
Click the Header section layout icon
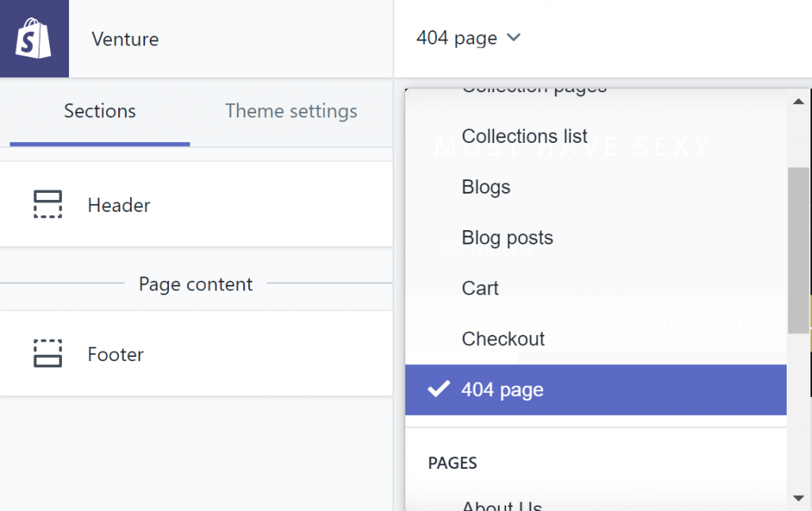point(48,205)
